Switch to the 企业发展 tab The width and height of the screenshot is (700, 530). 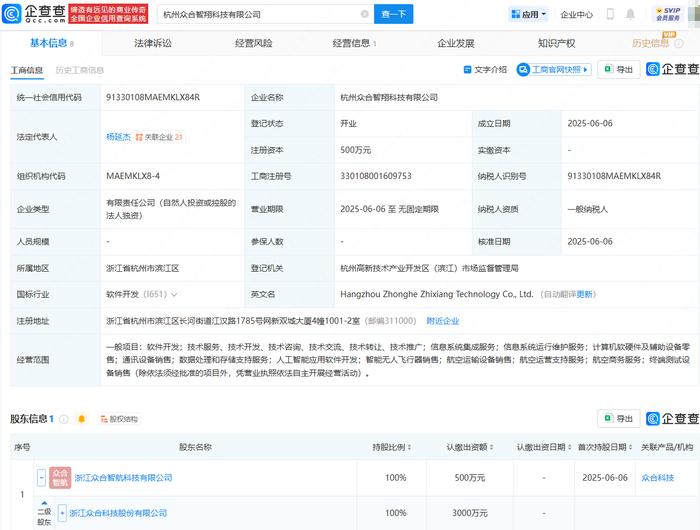(x=455, y=43)
